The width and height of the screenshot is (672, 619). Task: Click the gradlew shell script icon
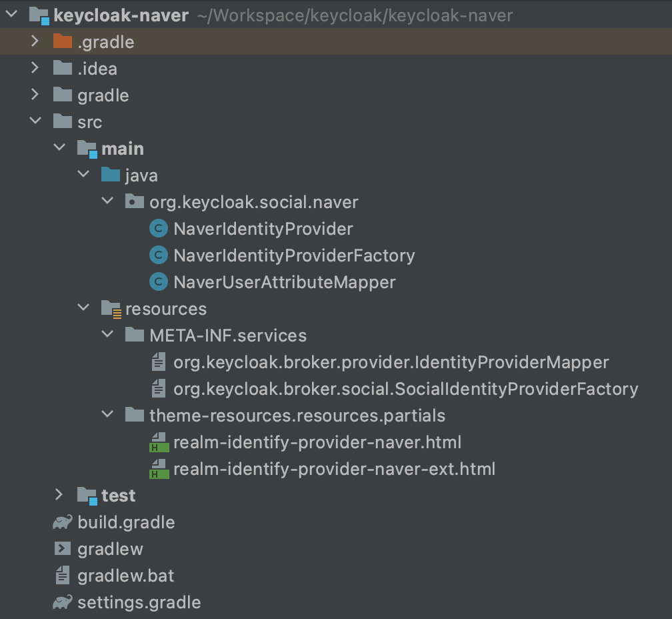click(62, 549)
